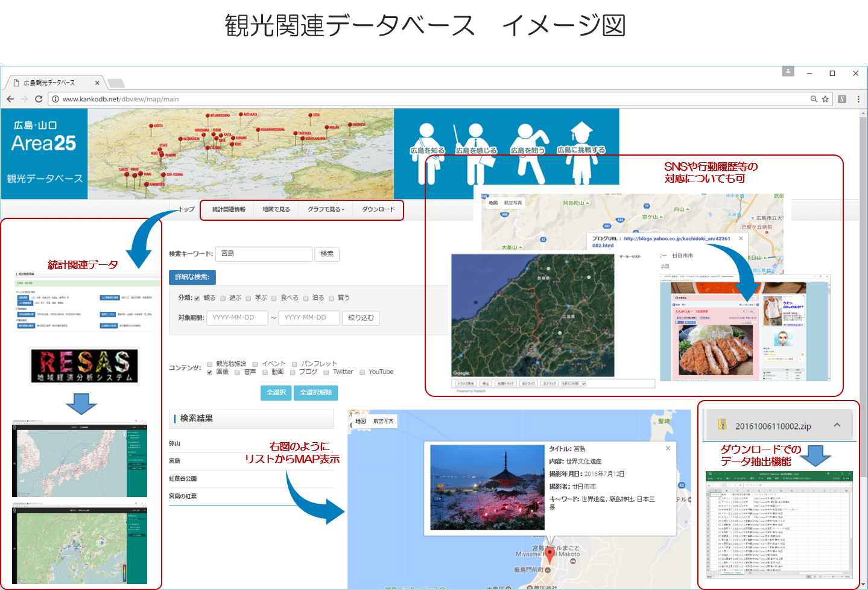Select the 地図で見る navigation tab
Screen dimensions: 868x590
click(x=276, y=209)
